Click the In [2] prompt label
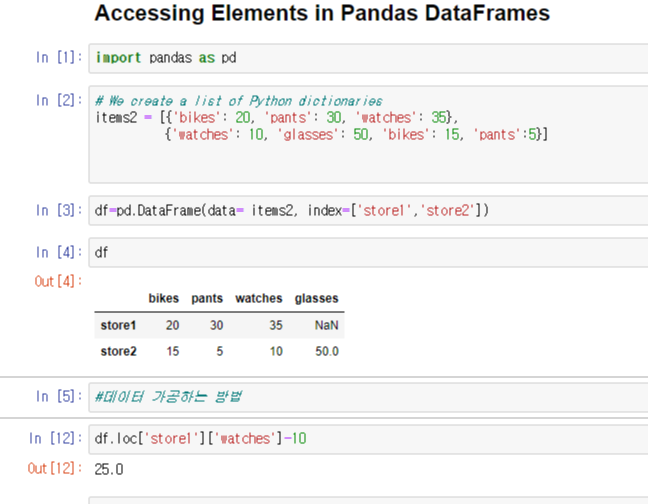This screenshot has height=504, width=648. pos(59,100)
